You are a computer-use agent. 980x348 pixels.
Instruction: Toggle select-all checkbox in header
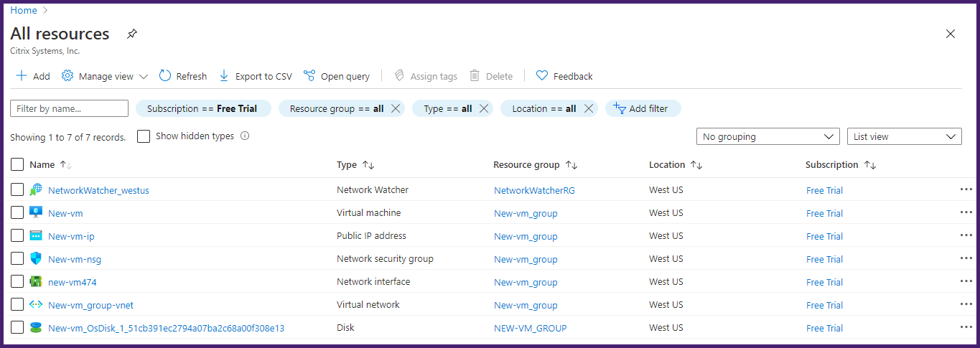point(17,165)
